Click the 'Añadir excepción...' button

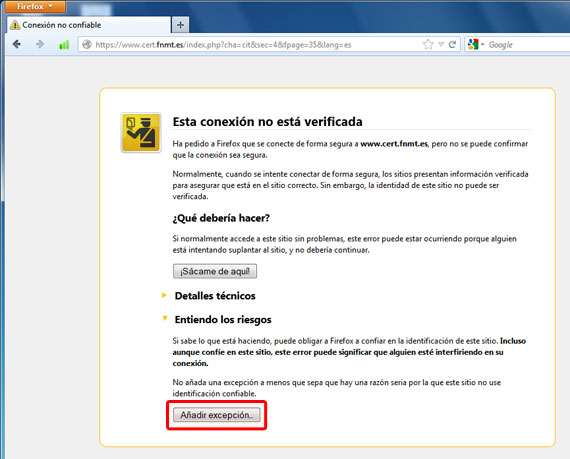[217, 415]
